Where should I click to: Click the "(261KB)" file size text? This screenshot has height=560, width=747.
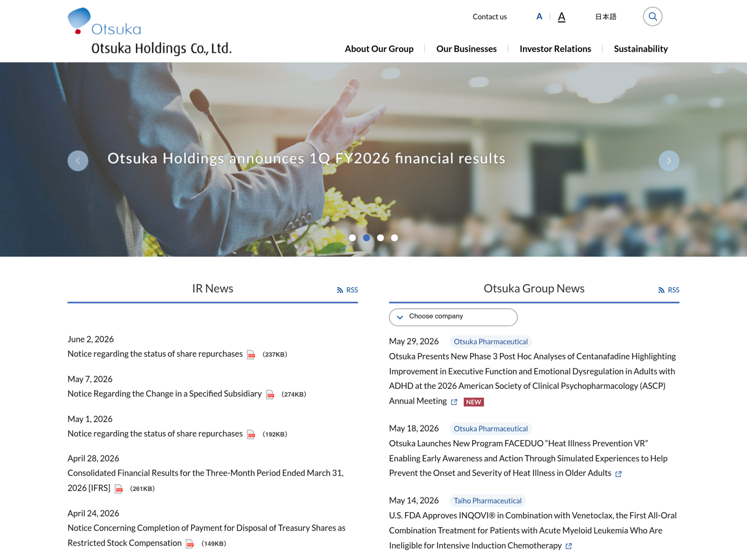142,489
